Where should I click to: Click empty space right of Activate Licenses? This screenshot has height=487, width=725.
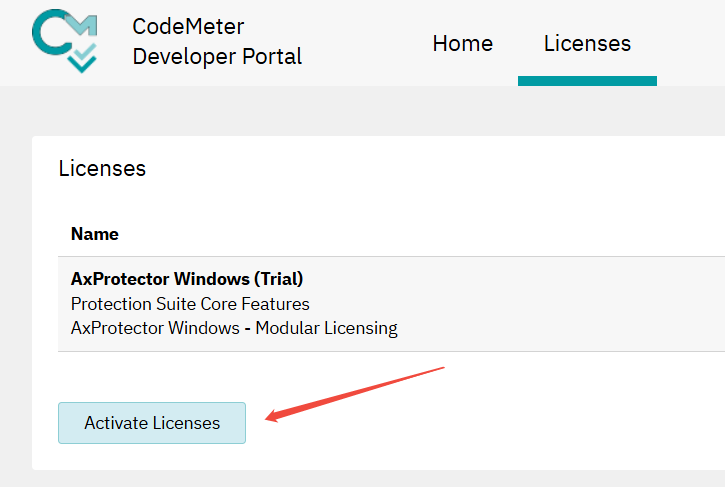[500, 425]
